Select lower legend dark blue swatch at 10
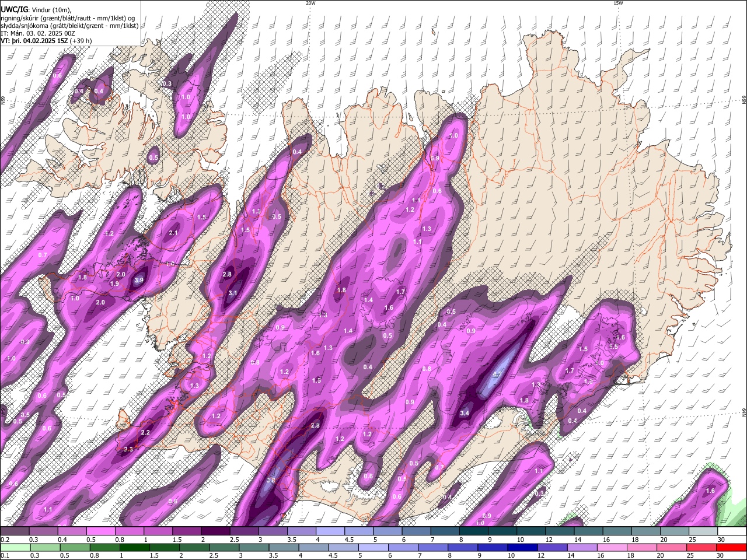Viewport: 747px width, 560px height. pos(522,547)
